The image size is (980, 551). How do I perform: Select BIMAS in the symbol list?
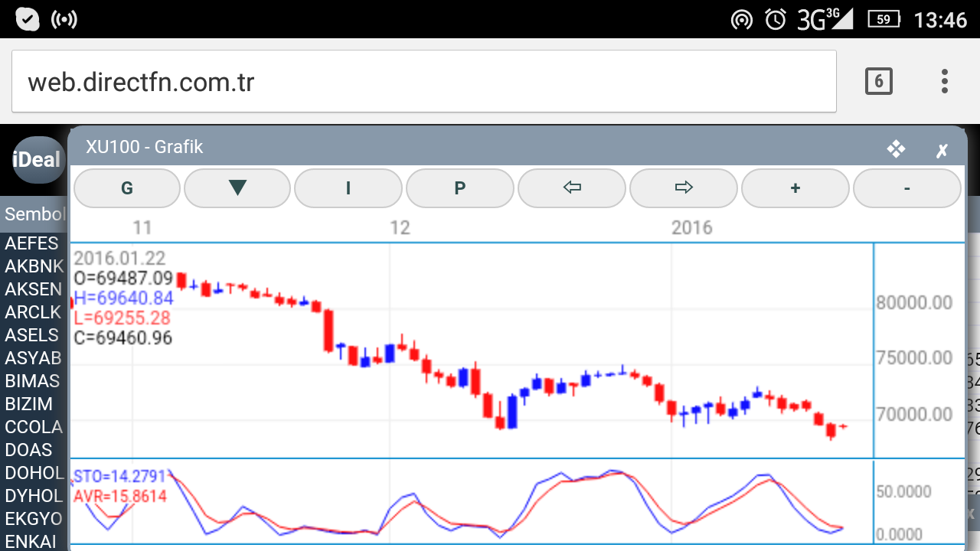pyautogui.click(x=34, y=381)
